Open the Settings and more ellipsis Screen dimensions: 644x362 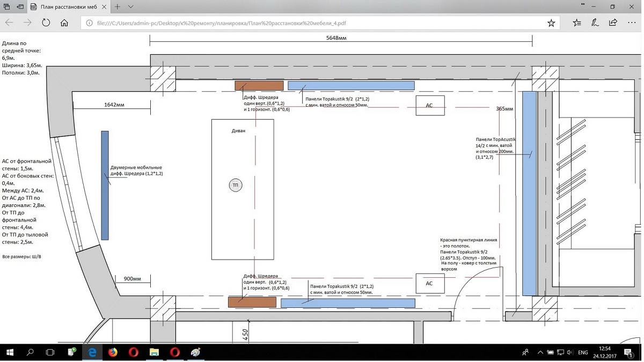point(631,23)
